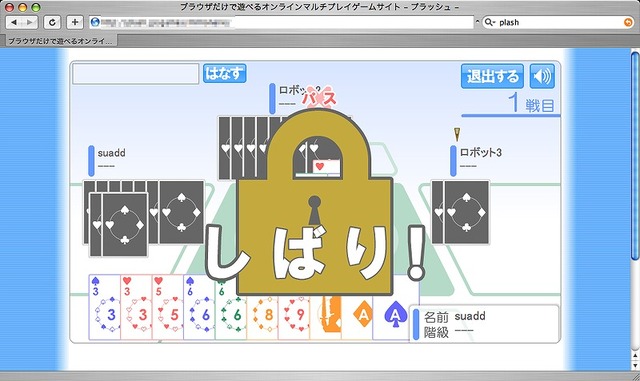The height and width of the screenshot is (381, 640).
Task: Select the orange 8 of diamonds card
Action: coord(262,317)
